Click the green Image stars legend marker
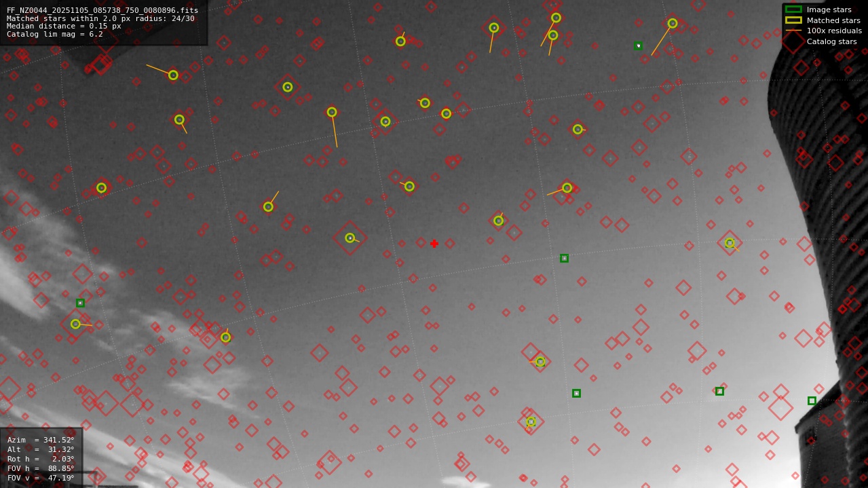 (x=793, y=10)
